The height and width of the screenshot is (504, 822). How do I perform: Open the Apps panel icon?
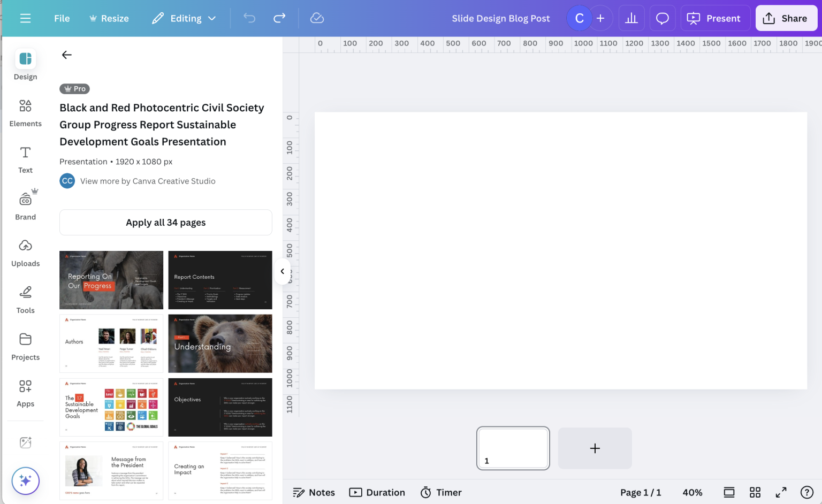25,392
